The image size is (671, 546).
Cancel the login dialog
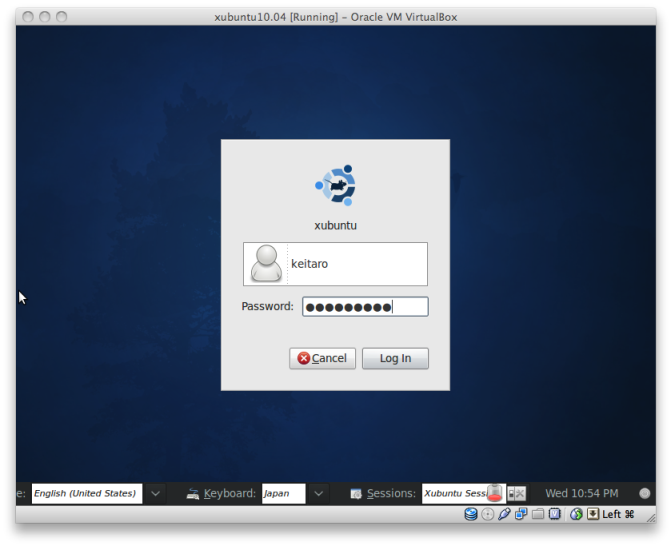point(322,358)
